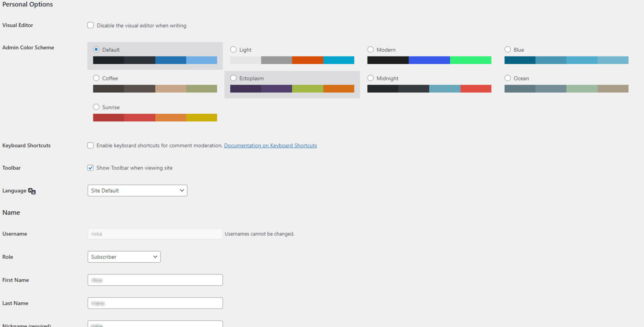644x327 pixels.
Task: Click the Blue scheme color palette
Action: point(566,60)
